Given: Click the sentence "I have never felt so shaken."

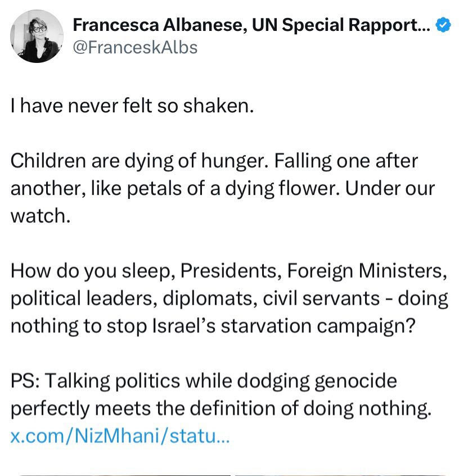Looking at the screenshot, I should [x=132, y=106].
